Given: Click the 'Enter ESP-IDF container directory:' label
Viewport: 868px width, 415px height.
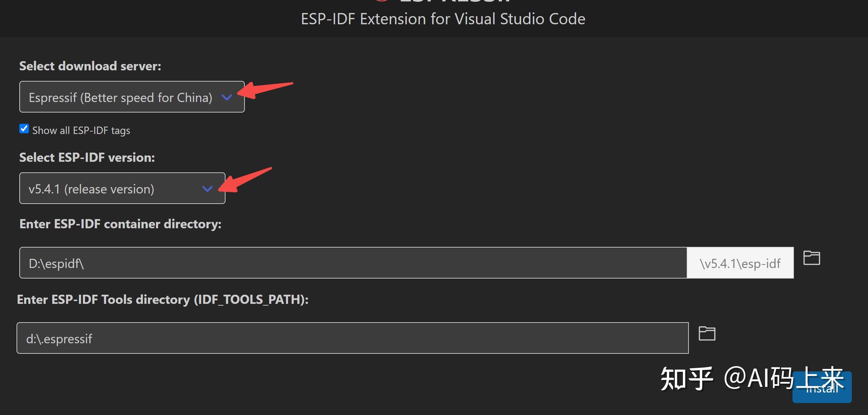Looking at the screenshot, I should 120,224.
